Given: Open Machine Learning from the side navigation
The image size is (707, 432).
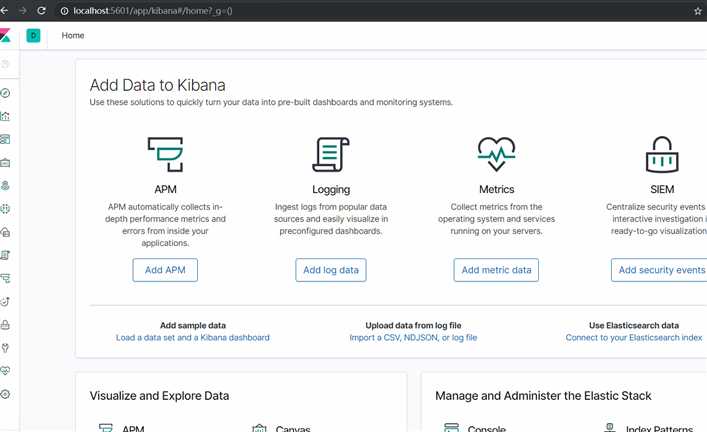Looking at the screenshot, I should (x=5, y=209).
